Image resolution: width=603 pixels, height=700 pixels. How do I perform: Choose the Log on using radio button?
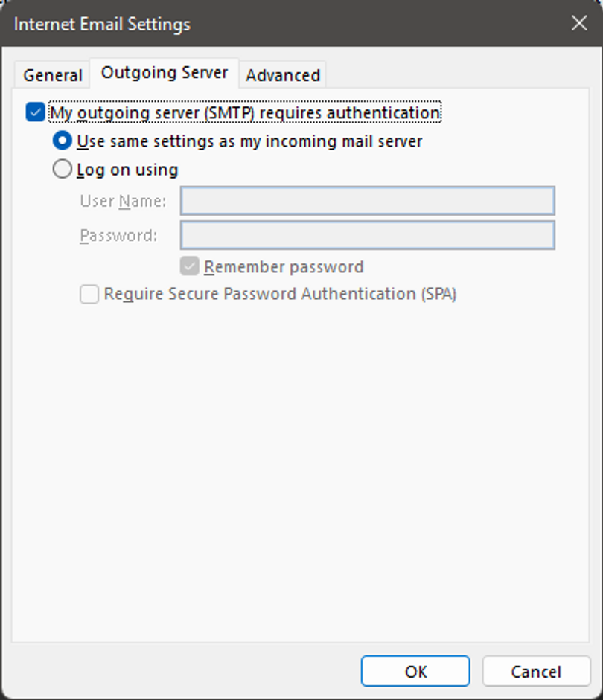point(63,170)
